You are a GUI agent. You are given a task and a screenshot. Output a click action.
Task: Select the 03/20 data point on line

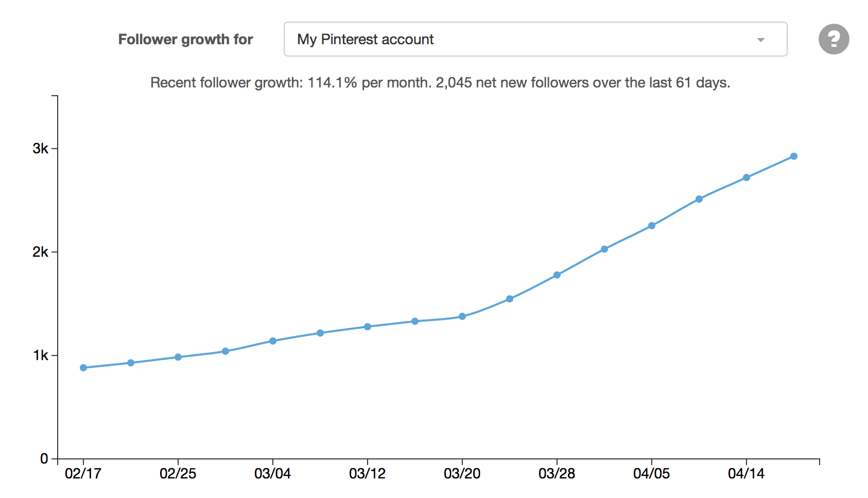[x=462, y=316]
